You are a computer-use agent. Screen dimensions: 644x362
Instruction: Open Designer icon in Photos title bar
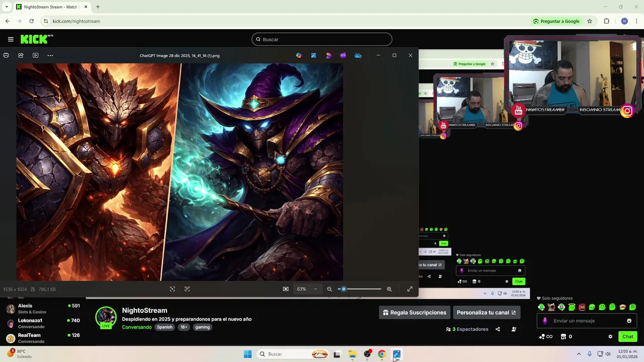[x=329, y=55]
